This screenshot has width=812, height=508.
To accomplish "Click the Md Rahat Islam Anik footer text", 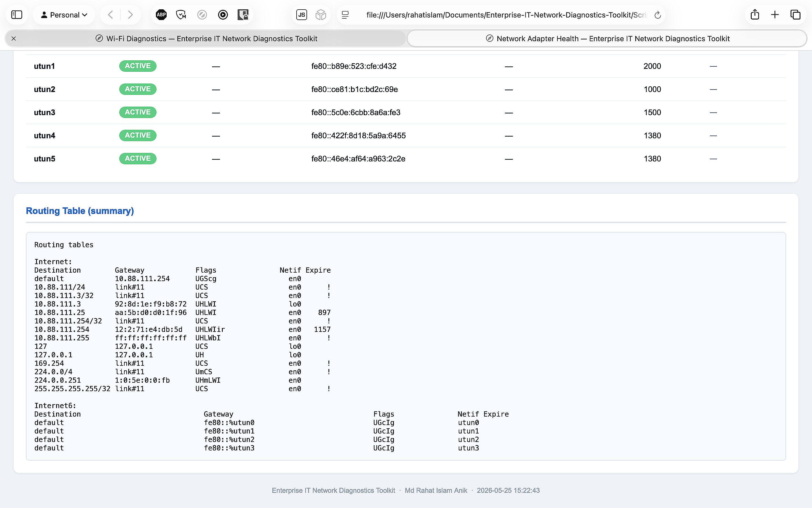I will click(436, 491).
